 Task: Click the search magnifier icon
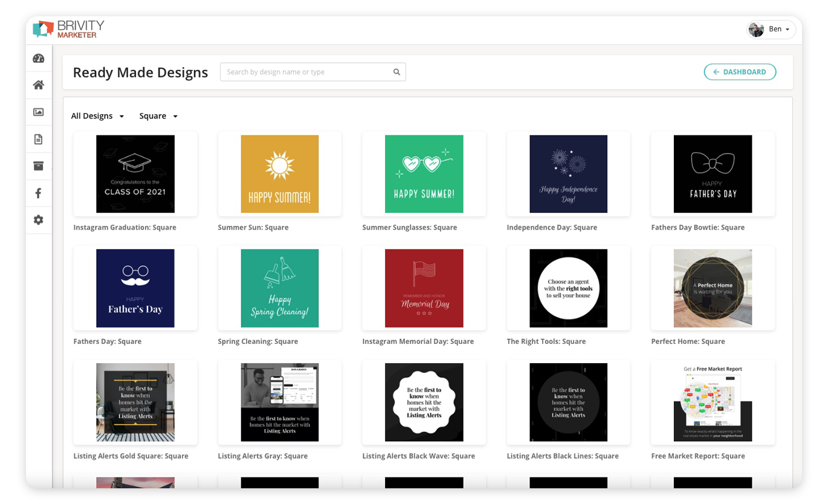(396, 72)
